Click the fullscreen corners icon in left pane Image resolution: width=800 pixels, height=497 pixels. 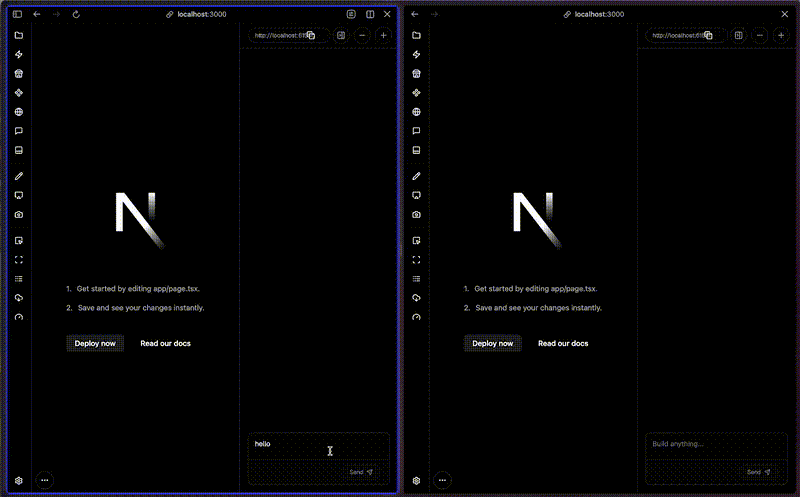pyautogui.click(x=19, y=260)
